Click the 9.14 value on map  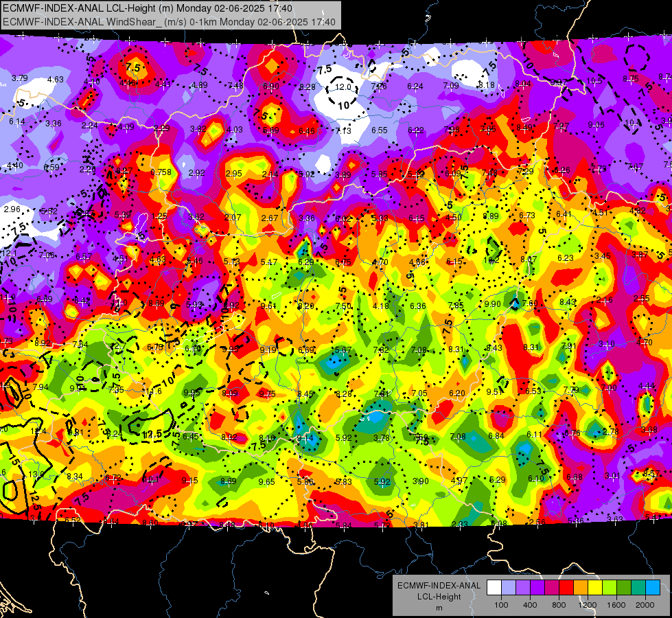305,438
